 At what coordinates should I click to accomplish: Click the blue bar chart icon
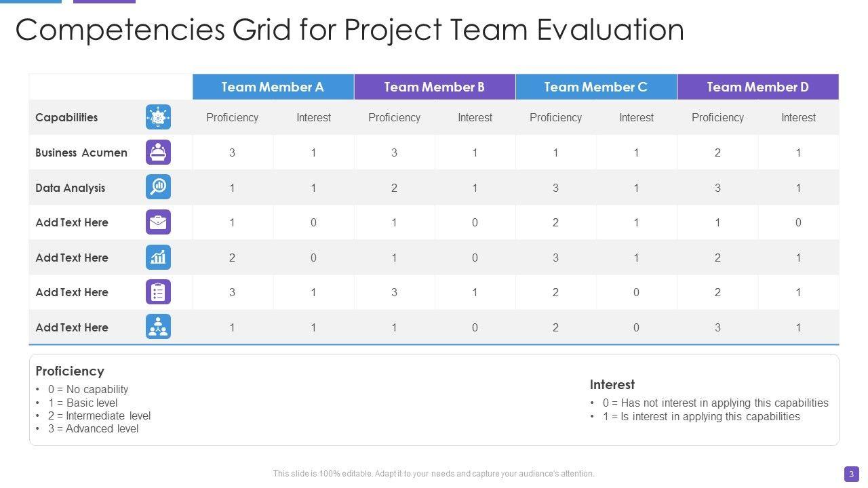(x=158, y=258)
